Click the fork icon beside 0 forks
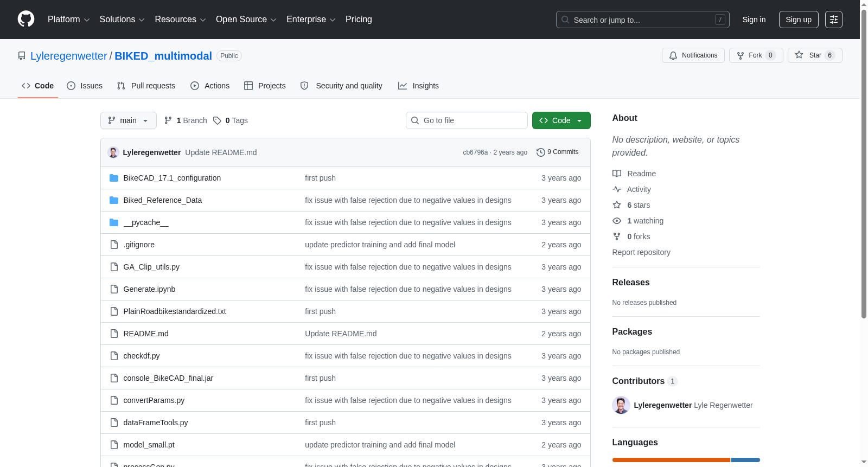The height and width of the screenshot is (467, 868). pos(617,236)
